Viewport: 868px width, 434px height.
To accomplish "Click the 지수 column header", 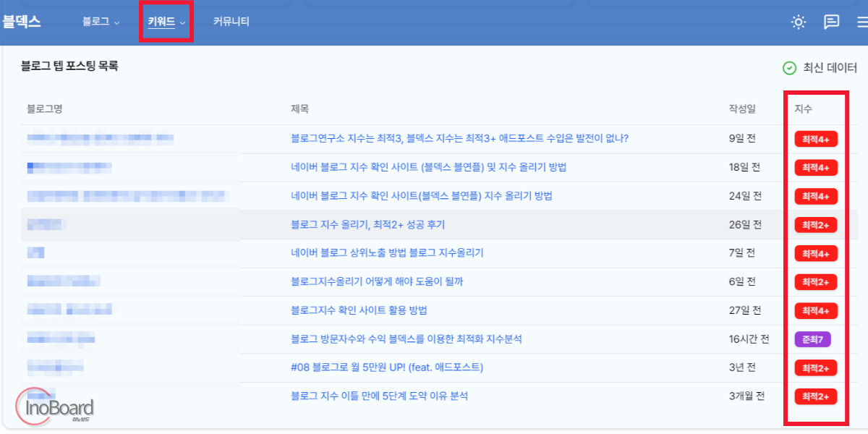I will (x=803, y=109).
